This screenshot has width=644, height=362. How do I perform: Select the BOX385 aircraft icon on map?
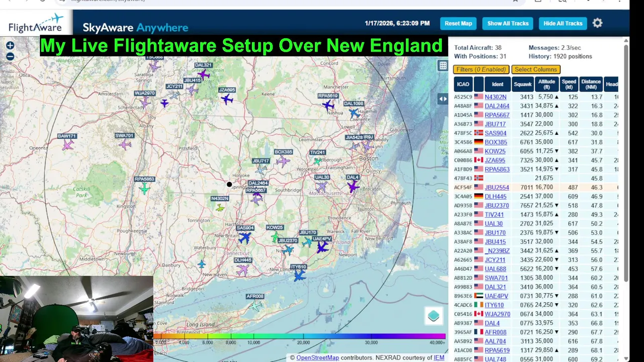coord(283,161)
